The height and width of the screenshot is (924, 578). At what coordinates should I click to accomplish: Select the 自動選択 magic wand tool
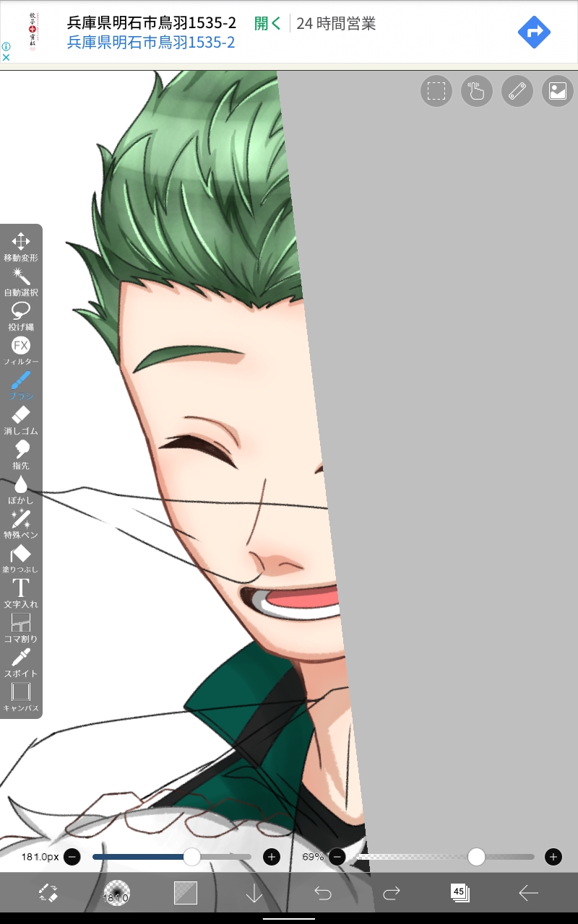[x=21, y=282]
